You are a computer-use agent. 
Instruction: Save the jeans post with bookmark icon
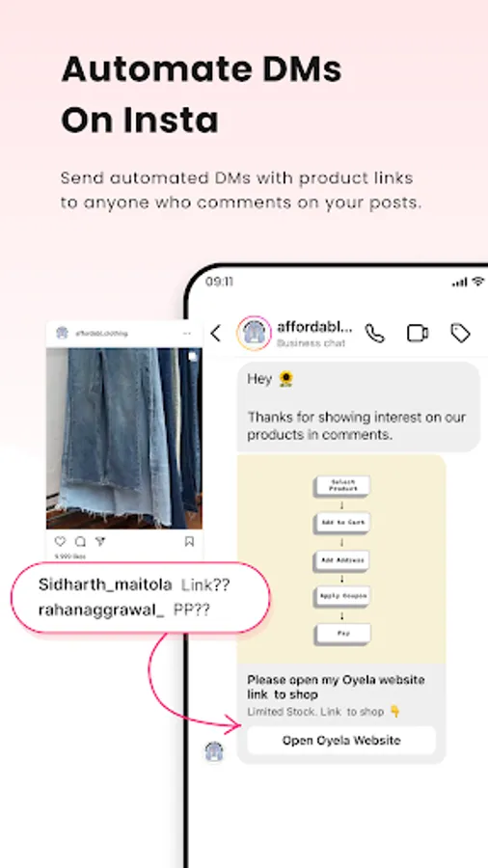(189, 541)
